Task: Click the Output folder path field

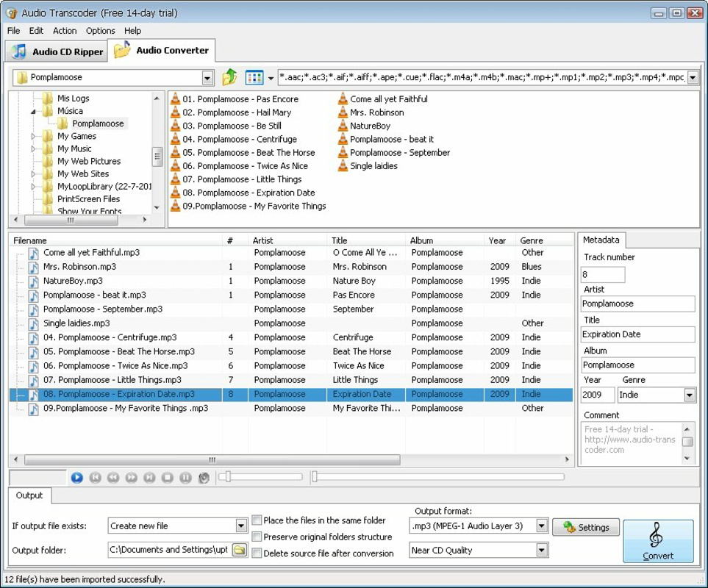Action: click(170, 550)
